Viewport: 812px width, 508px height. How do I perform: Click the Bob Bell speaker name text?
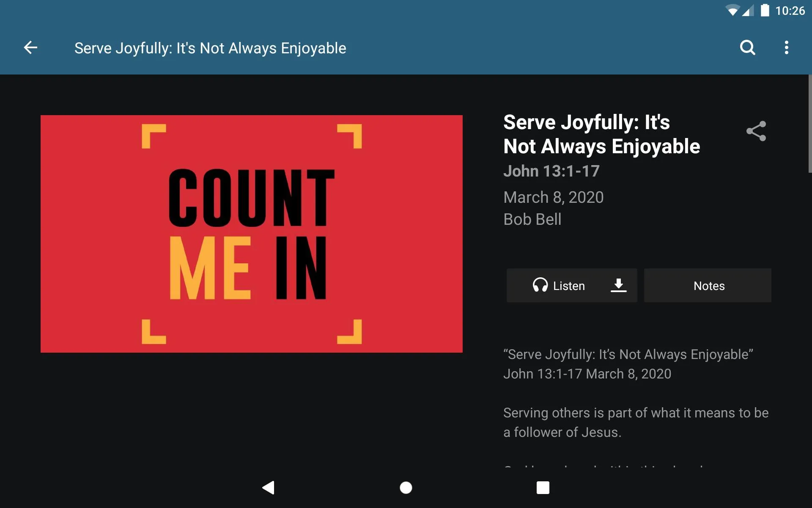[x=532, y=219]
